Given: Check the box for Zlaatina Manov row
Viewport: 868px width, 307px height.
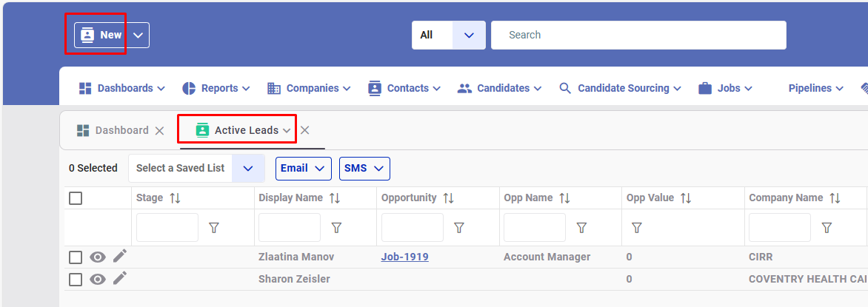Looking at the screenshot, I should (76, 257).
